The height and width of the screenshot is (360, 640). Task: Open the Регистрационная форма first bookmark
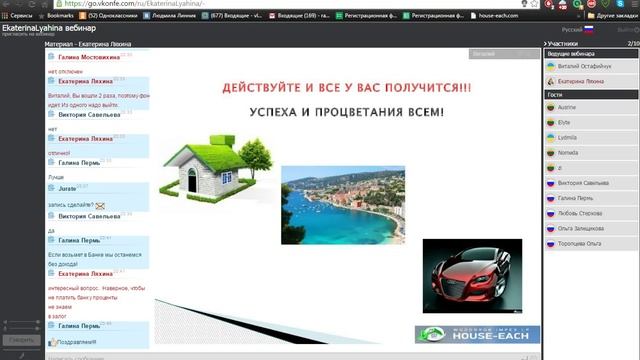click(x=367, y=16)
